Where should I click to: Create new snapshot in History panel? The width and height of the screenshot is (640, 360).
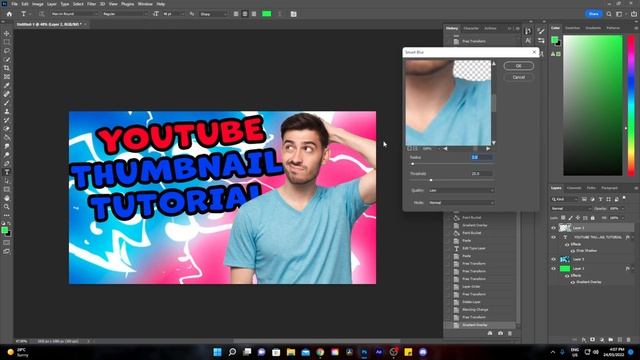(500, 333)
